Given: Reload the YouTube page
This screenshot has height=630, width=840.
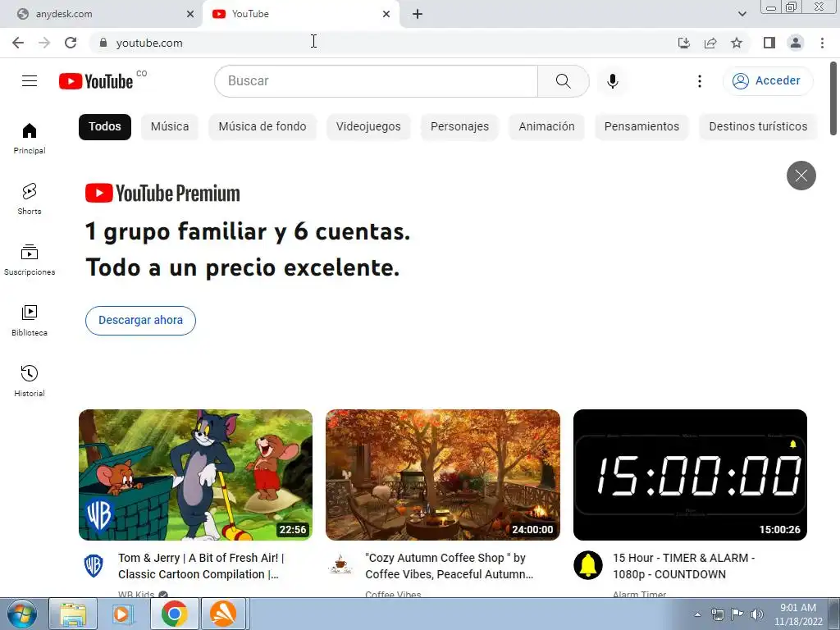Looking at the screenshot, I should [x=71, y=43].
